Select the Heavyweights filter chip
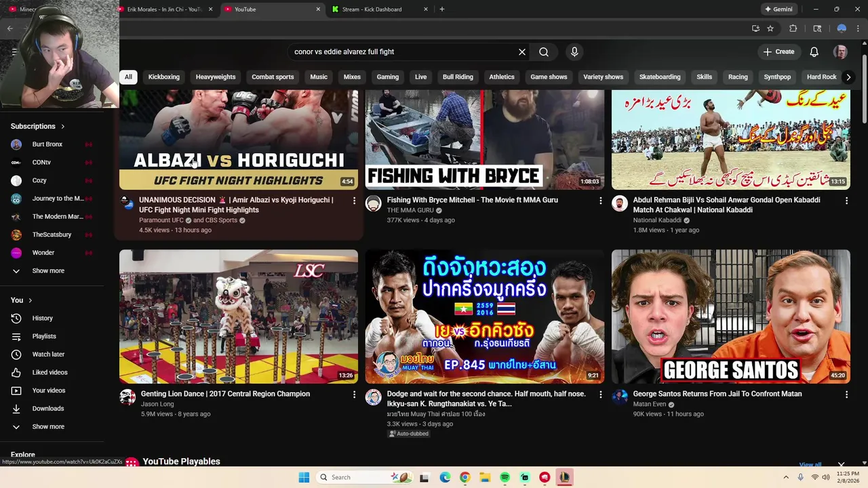The image size is (868, 488). pyautogui.click(x=216, y=77)
